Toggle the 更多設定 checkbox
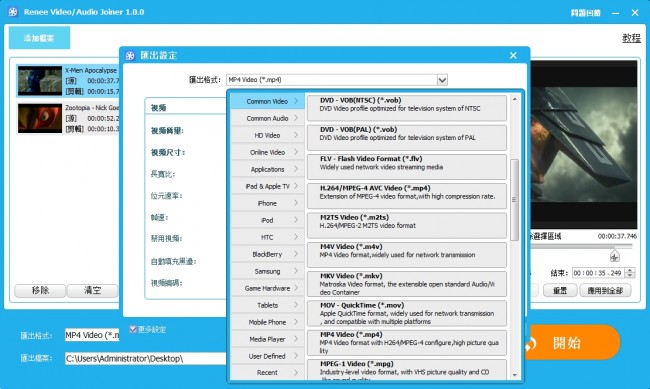The height and width of the screenshot is (389, 650). [133, 329]
